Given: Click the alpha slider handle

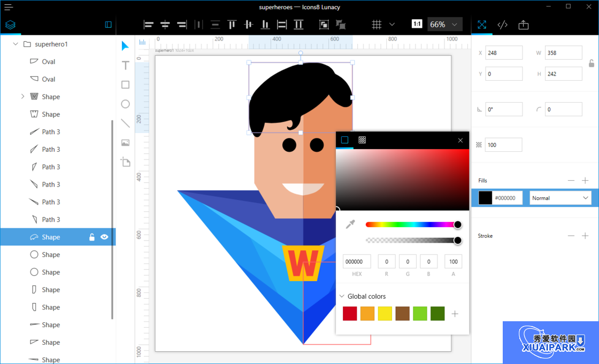Looking at the screenshot, I should (458, 240).
